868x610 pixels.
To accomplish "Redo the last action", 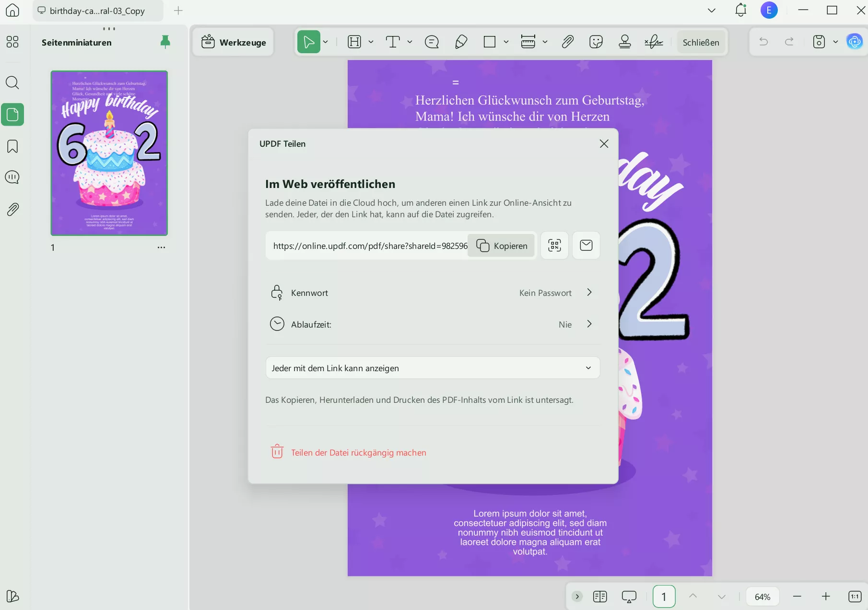I will (789, 42).
